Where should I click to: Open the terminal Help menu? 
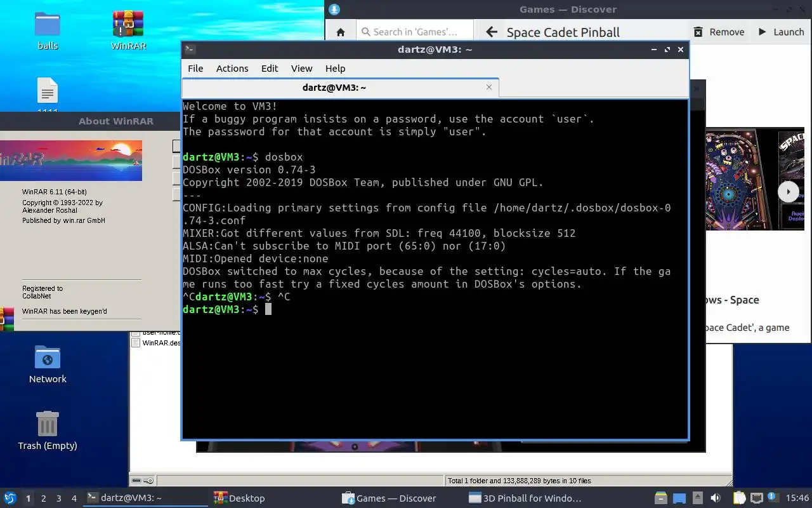[x=335, y=68]
